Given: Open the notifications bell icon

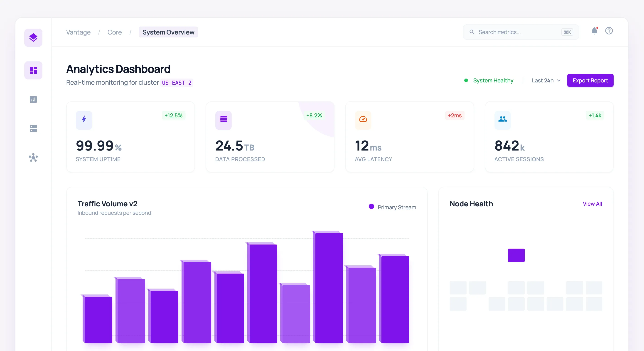Looking at the screenshot, I should [x=595, y=31].
